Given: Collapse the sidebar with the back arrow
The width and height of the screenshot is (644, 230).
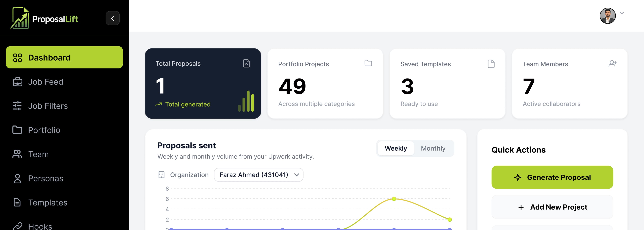Looking at the screenshot, I should [x=113, y=18].
